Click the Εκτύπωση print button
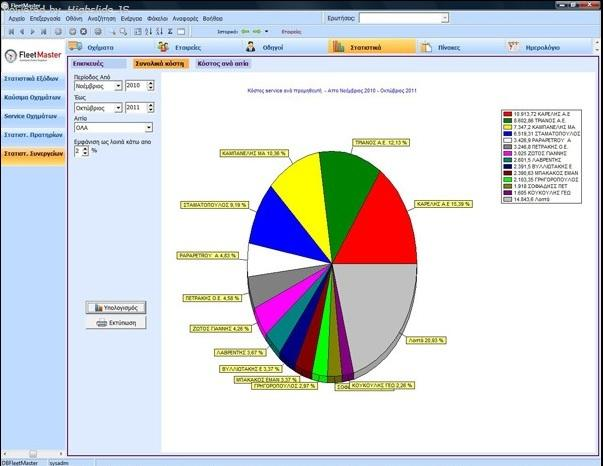This screenshot has height=466, width=604. coord(116,323)
